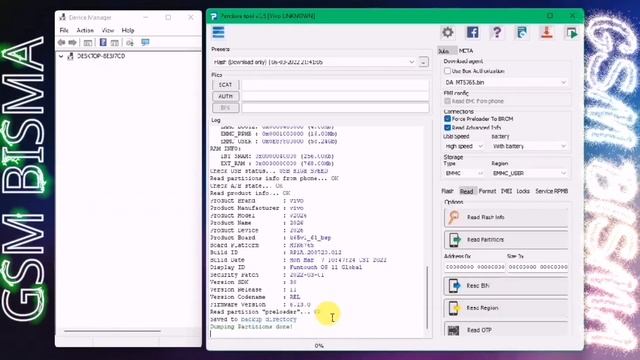Click the Read Region button

coord(506,308)
